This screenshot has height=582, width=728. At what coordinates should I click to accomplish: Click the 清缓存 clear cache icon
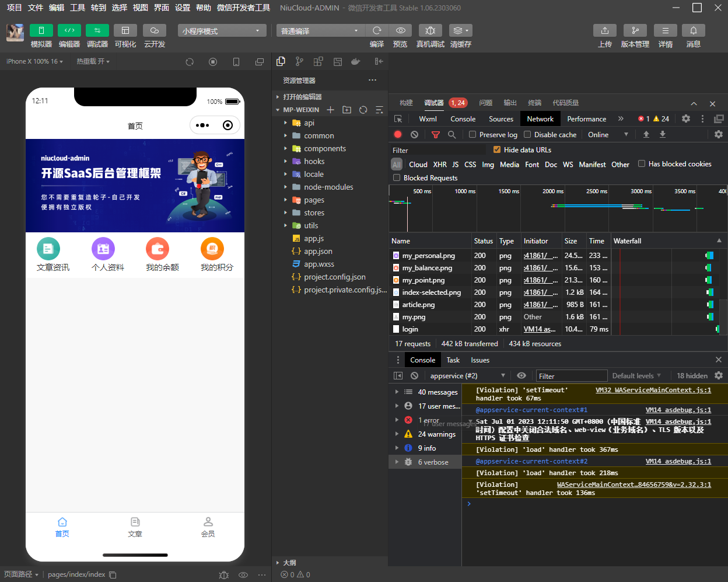[x=461, y=30]
